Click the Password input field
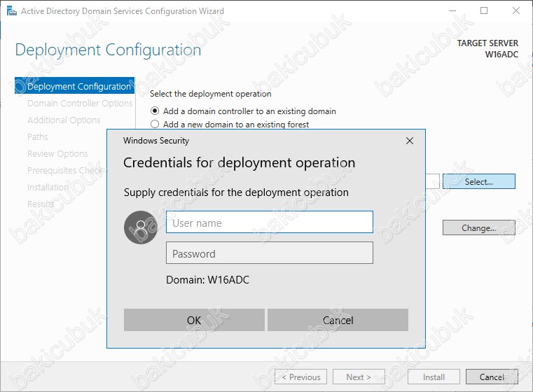This screenshot has height=392, width=533. coord(269,253)
